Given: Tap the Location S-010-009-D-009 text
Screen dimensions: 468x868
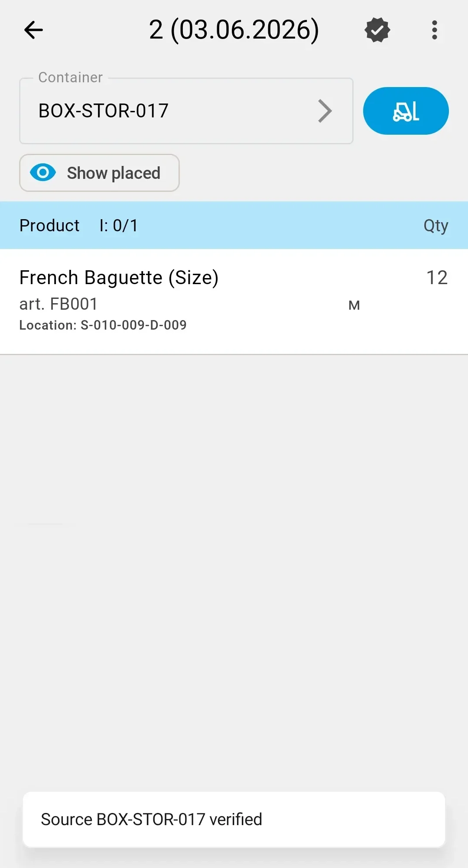Looking at the screenshot, I should pos(103,325).
